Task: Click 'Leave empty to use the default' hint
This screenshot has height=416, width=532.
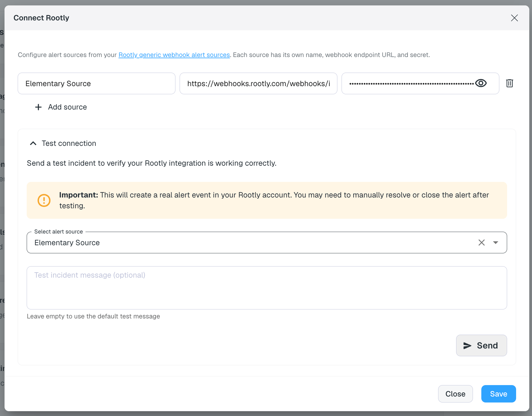Action: pos(94,316)
